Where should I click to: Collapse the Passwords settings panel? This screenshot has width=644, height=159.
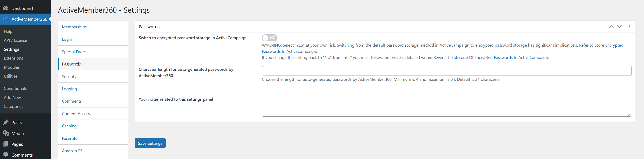630,26
